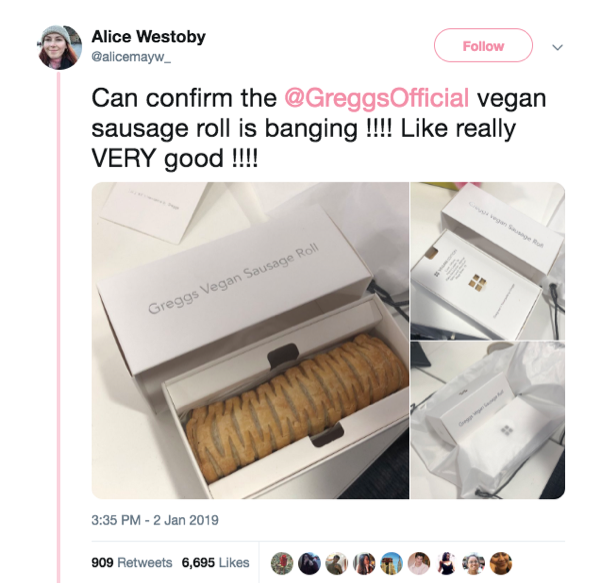Open the seventh liker's avatar in black dress
Screen dimensions: 600x583
click(x=446, y=563)
